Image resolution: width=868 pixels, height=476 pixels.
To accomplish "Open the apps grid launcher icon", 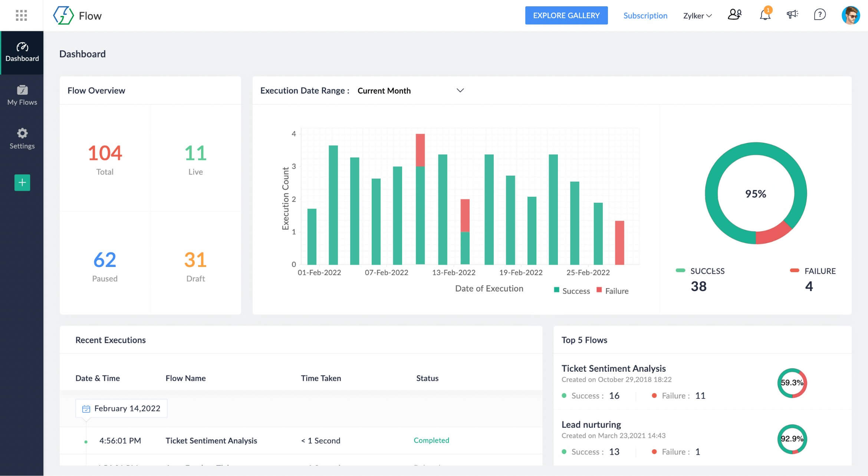I will click(21, 15).
